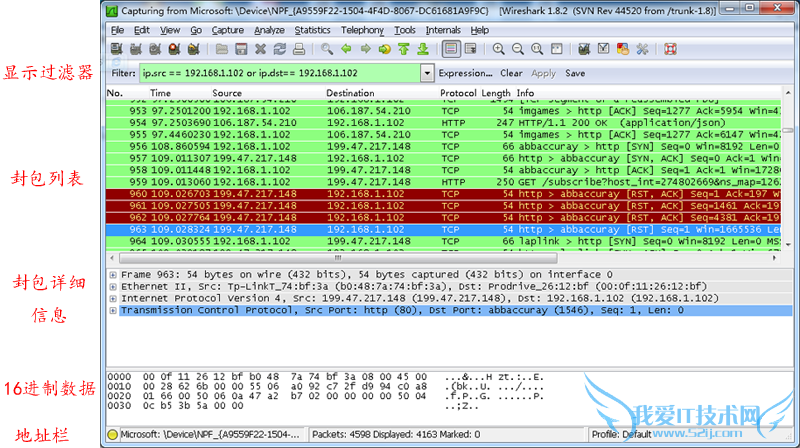Go forward in packet history arrow
Image resolution: width=800 pixels, height=448 pixels.
pyautogui.click(x=365, y=49)
